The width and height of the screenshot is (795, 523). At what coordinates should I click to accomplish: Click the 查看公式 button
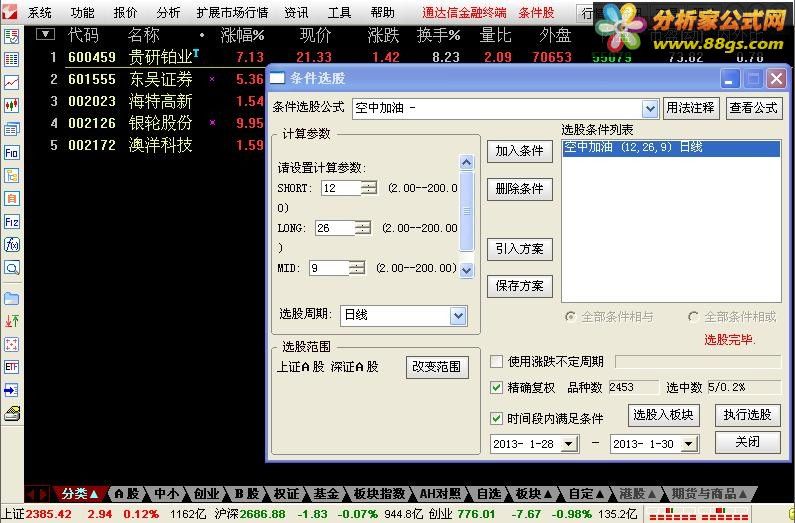754,108
